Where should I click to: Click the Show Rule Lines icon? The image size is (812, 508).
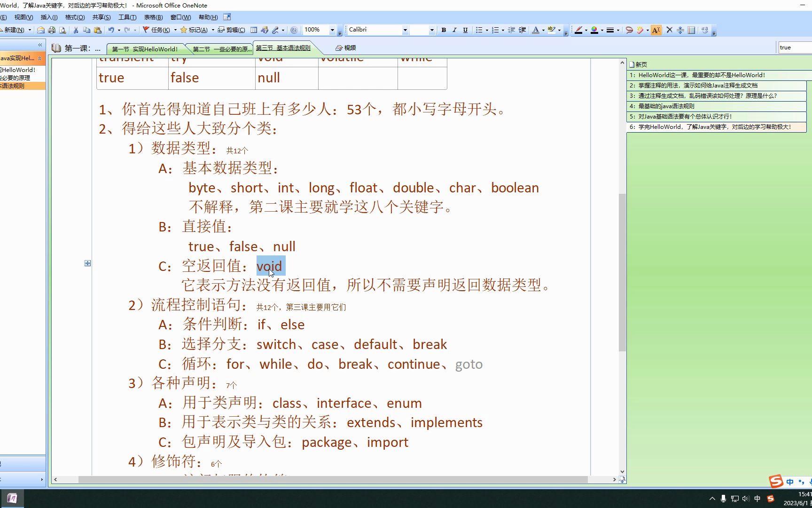pyautogui.click(x=692, y=30)
